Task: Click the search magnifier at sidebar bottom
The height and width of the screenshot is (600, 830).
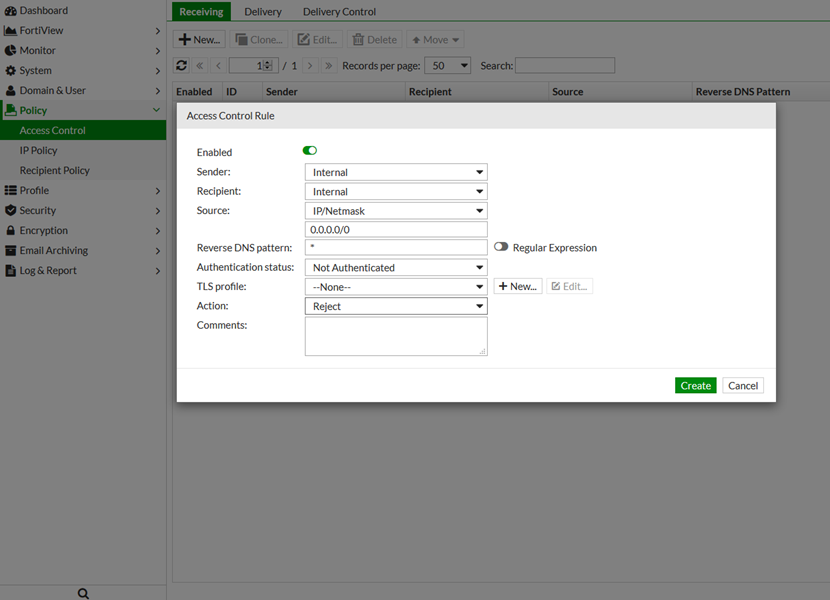Action: [83, 593]
